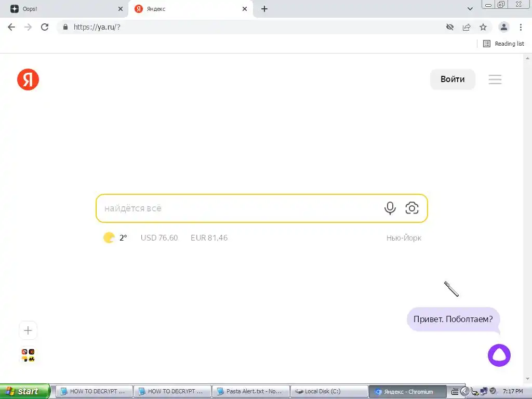Reload the current page
This screenshot has width=532, height=399.
[x=45, y=27]
